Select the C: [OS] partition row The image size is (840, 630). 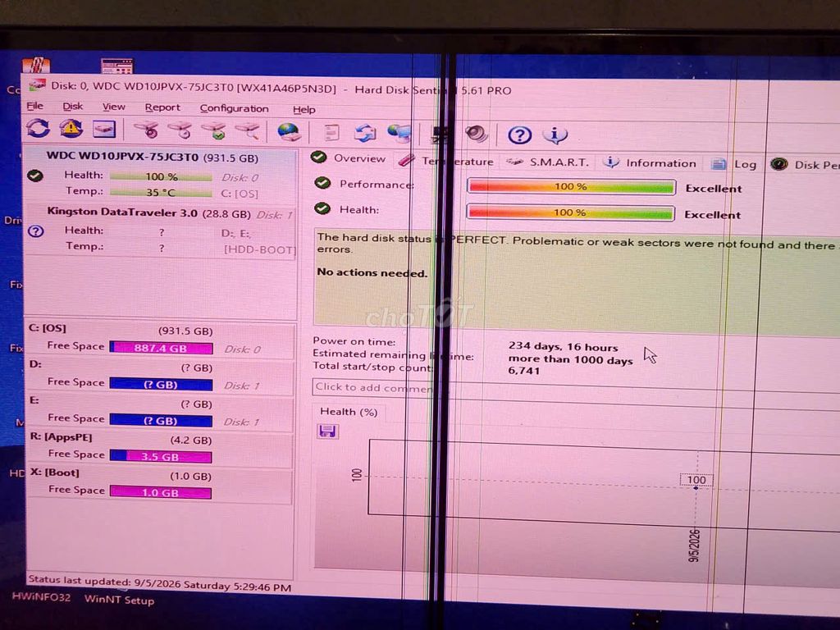pyautogui.click(x=160, y=340)
